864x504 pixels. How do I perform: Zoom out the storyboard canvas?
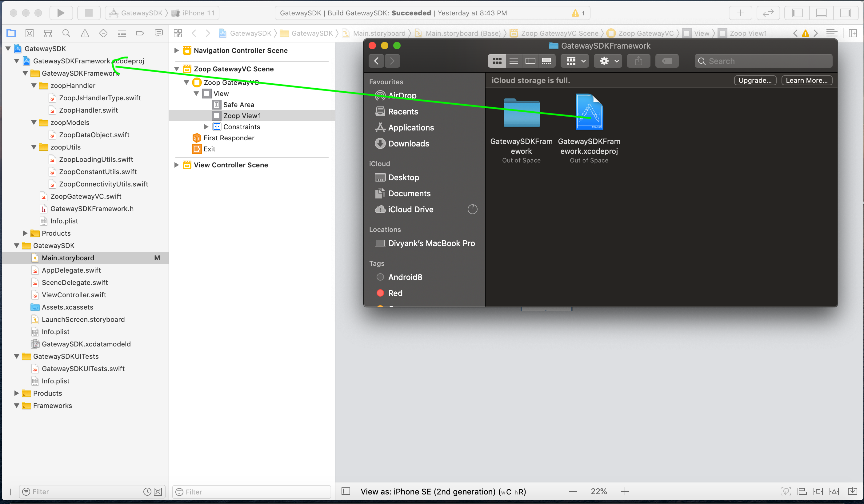pos(573,491)
